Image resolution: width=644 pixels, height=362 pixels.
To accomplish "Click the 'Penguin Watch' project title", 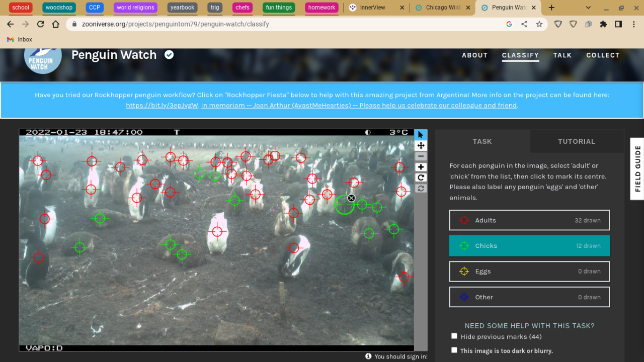I will (114, 55).
